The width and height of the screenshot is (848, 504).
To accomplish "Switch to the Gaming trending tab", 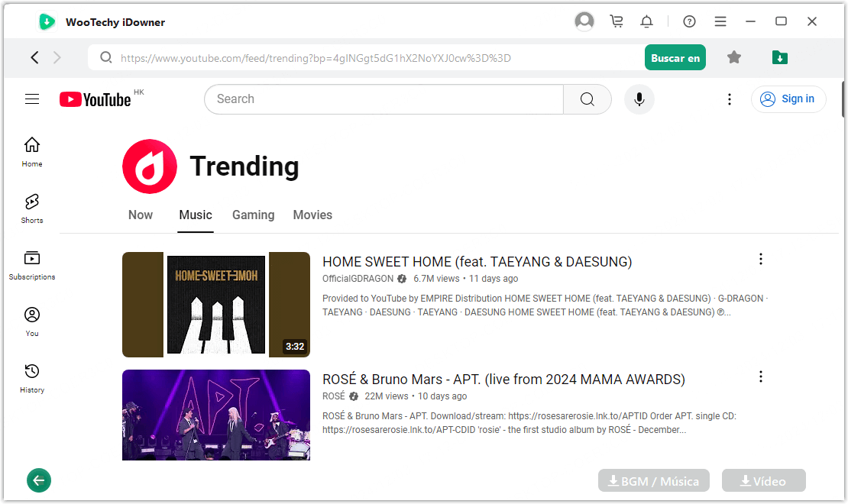I will [x=253, y=215].
